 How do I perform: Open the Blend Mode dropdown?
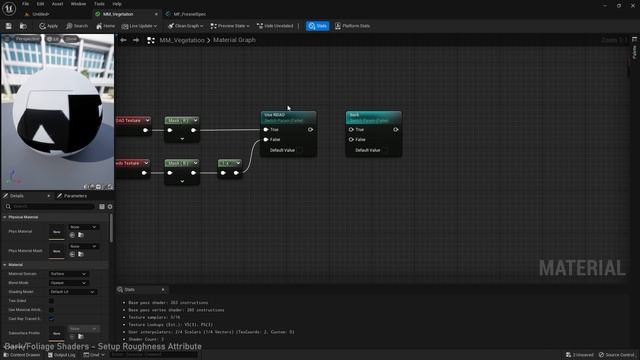69,283
